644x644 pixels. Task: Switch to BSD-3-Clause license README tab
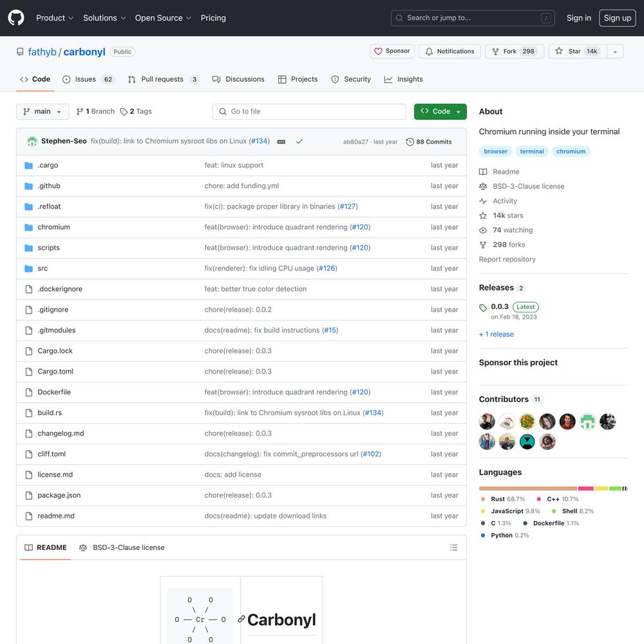click(122, 547)
